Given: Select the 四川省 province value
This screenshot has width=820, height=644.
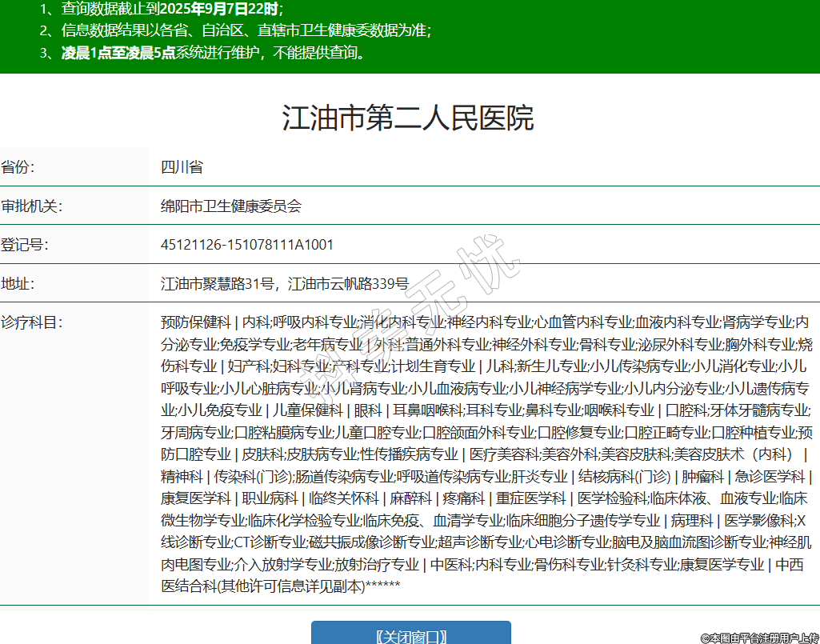Looking at the screenshot, I should coord(182,167).
